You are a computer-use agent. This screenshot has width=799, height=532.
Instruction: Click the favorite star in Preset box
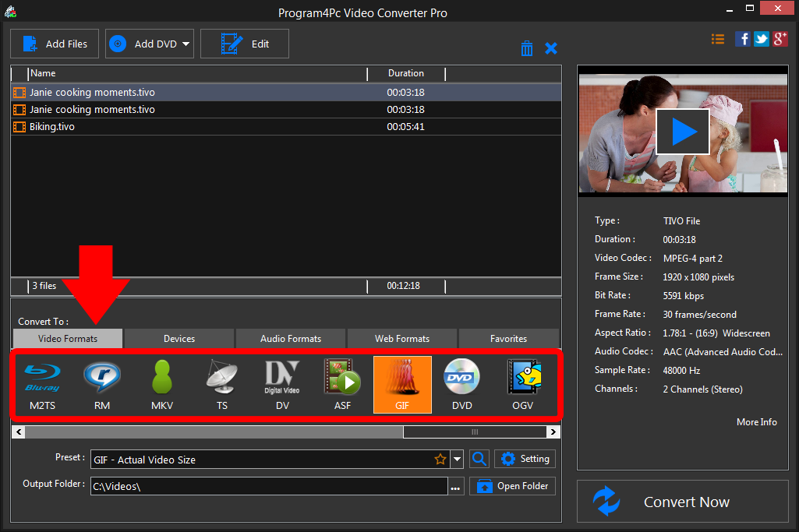pyautogui.click(x=440, y=460)
